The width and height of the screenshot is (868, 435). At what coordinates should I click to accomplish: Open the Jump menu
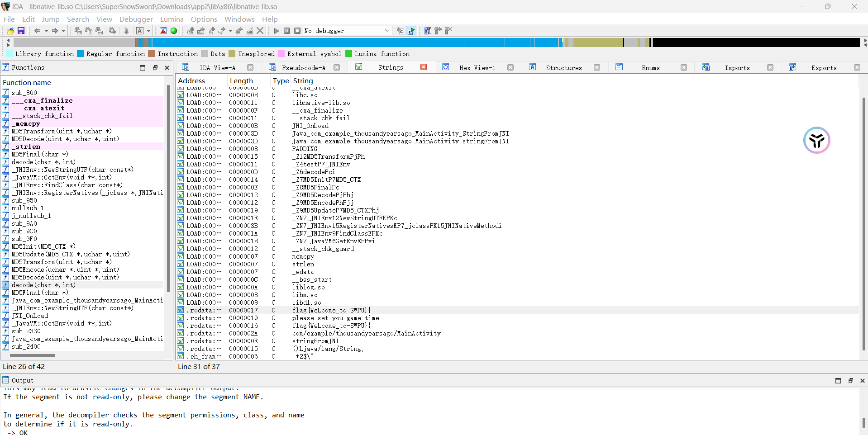coord(51,19)
